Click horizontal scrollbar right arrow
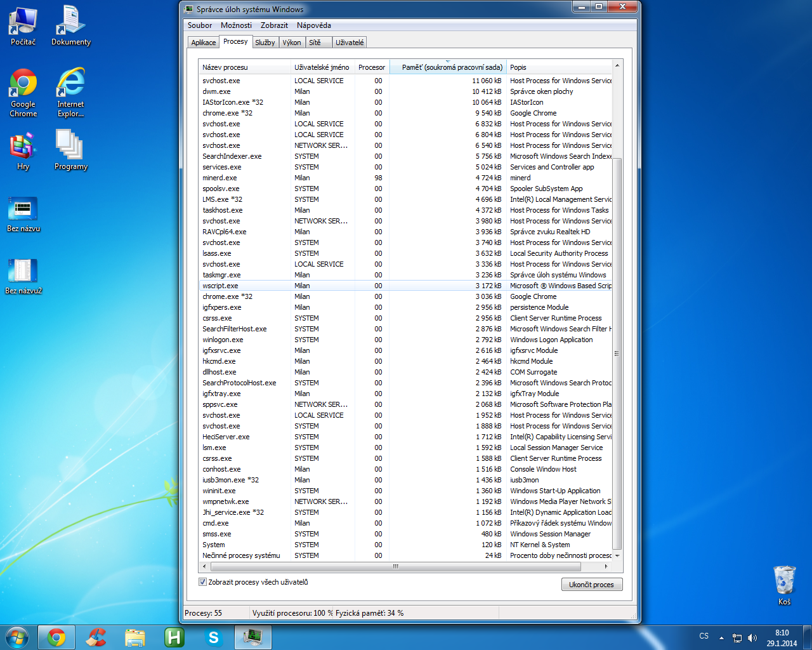This screenshot has height=650, width=812. (x=606, y=566)
